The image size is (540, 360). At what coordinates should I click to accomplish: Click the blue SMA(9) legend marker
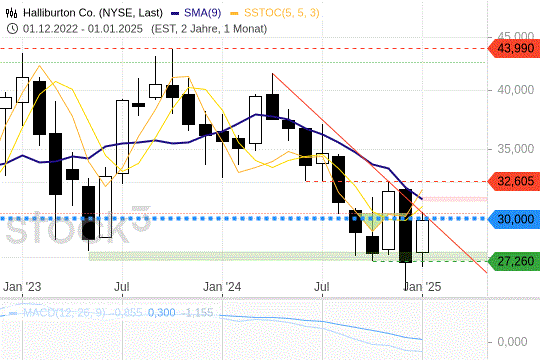click(x=175, y=13)
